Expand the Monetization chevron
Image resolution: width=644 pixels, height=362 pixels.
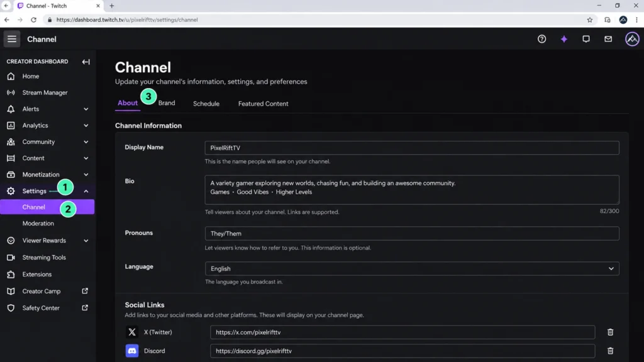pyautogui.click(x=86, y=175)
